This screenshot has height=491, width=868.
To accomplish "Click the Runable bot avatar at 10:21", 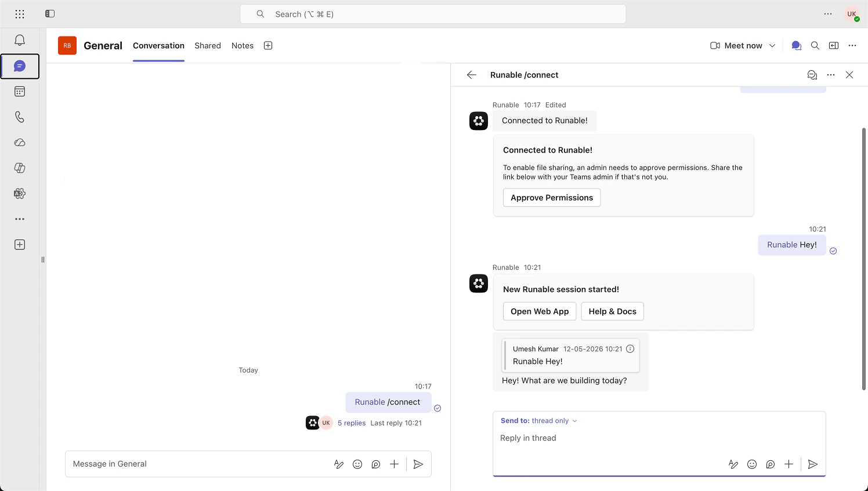I will point(479,284).
